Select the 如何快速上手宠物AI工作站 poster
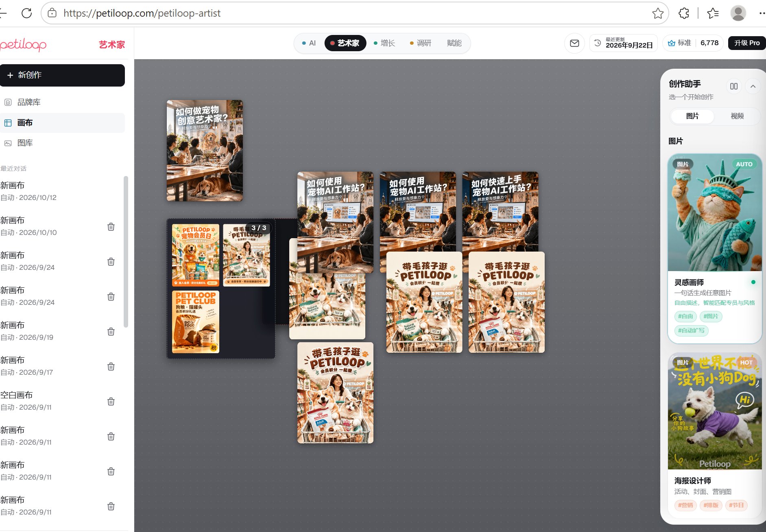The image size is (766, 532). pos(500,211)
